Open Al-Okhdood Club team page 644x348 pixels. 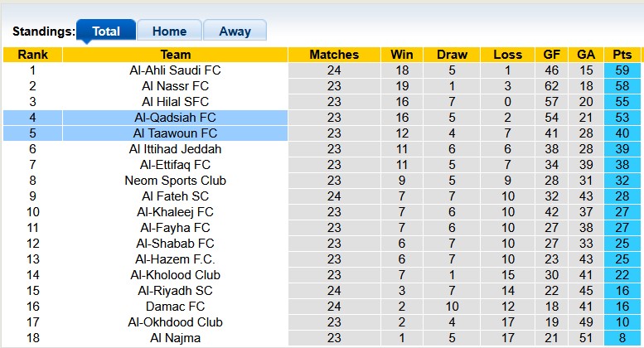[176, 322]
